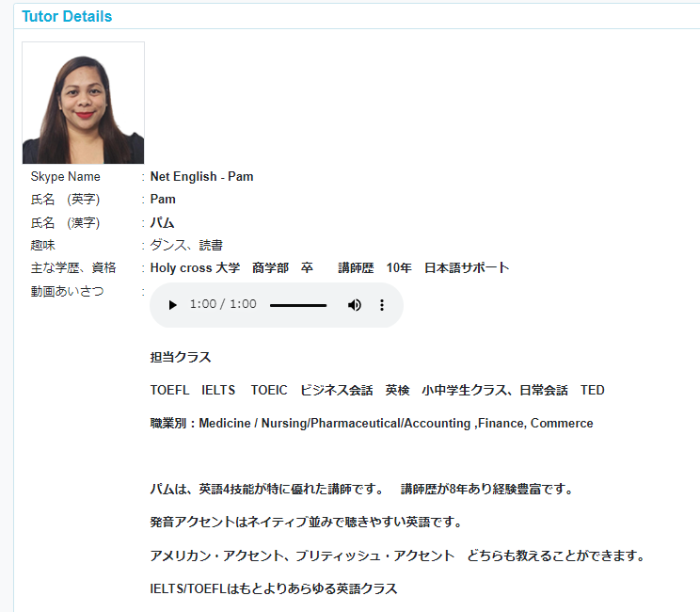Click the English name value "Pam"
700x612 pixels.
point(163,200)
